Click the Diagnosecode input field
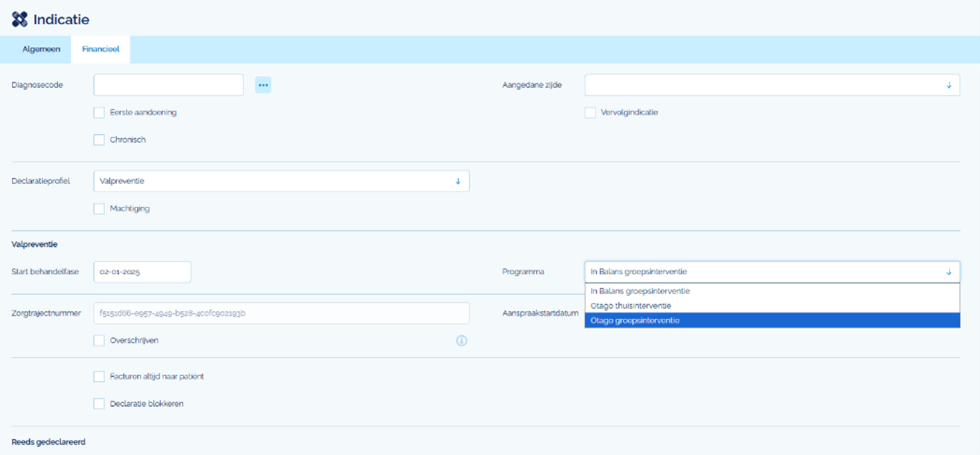The height and width of the screenshot is (455, 980). pos(168,85)
